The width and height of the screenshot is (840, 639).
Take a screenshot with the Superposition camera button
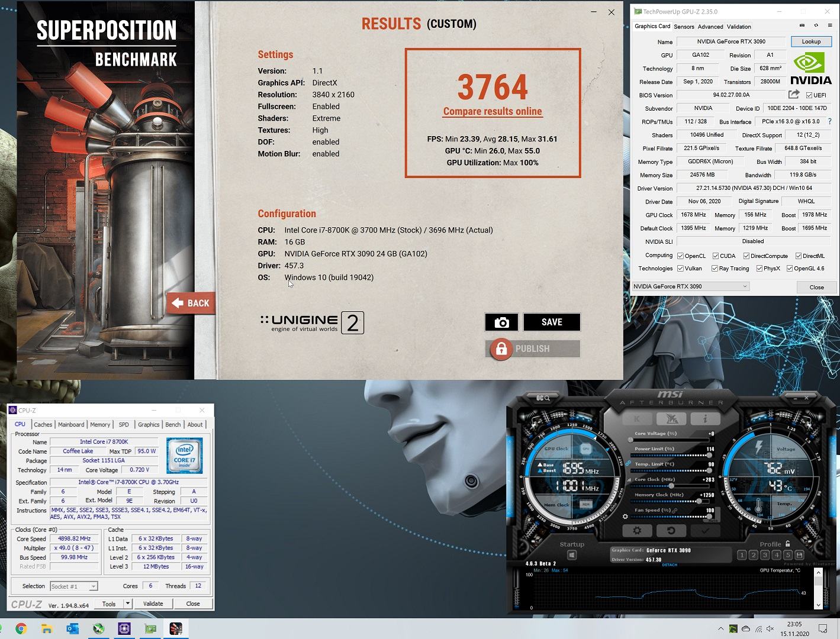tap(501, 322)
